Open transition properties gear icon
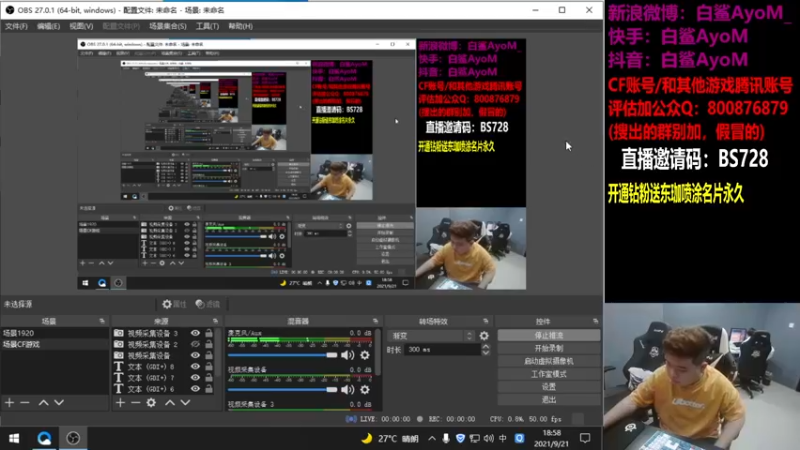The width and height of the screenshot is (800, 450). [x=484, y=336]
